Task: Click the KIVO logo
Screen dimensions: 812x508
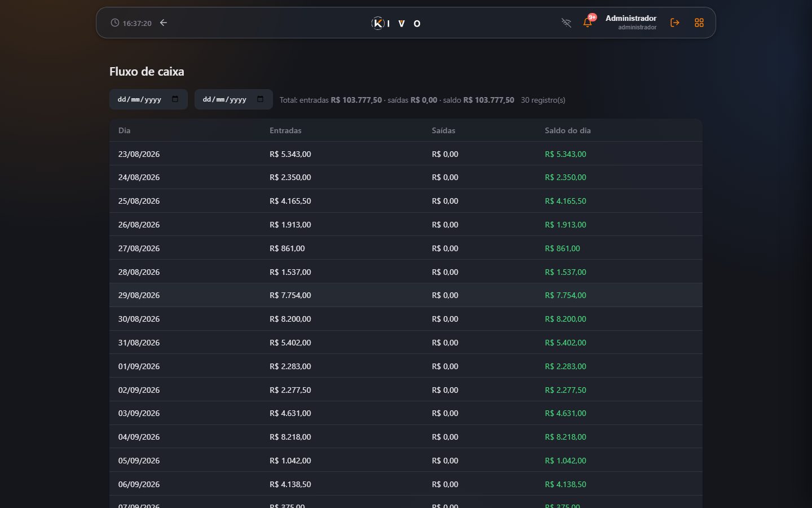Action: point(396,23)
